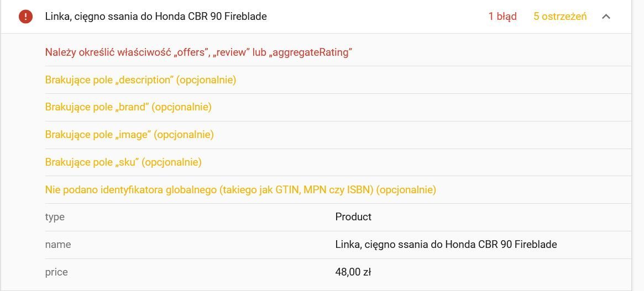This screenshot has width=644, height=291.
Task: Select the red offers/review/aggregateRating error message
Action: [198, 52]
